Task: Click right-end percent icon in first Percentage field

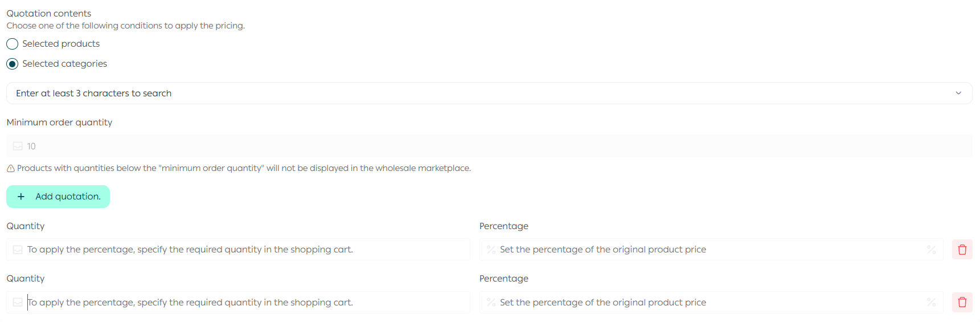Action: (931, 250)
